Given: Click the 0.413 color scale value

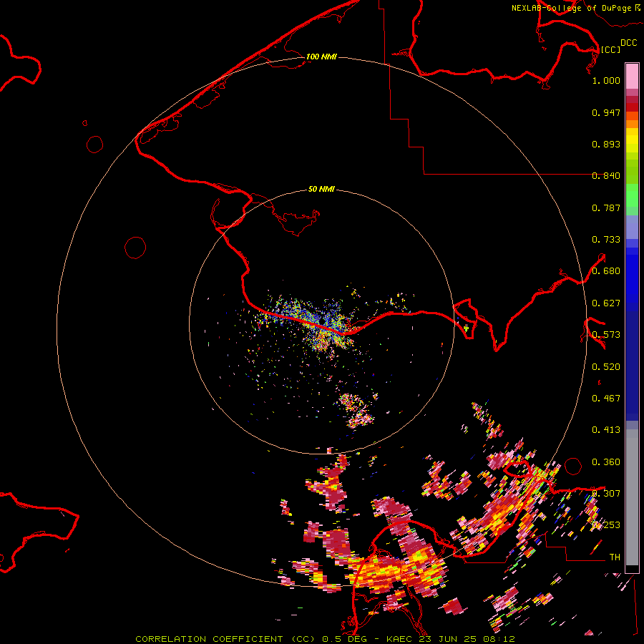Looking at the screenshot, I should (606, 430).
